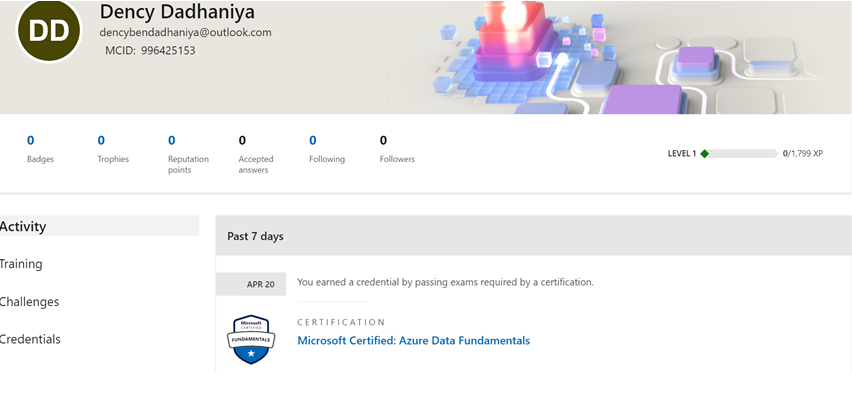Click the CERTIFICATION label
This screenshot has width=852, height=405.
tap(341, 322)
